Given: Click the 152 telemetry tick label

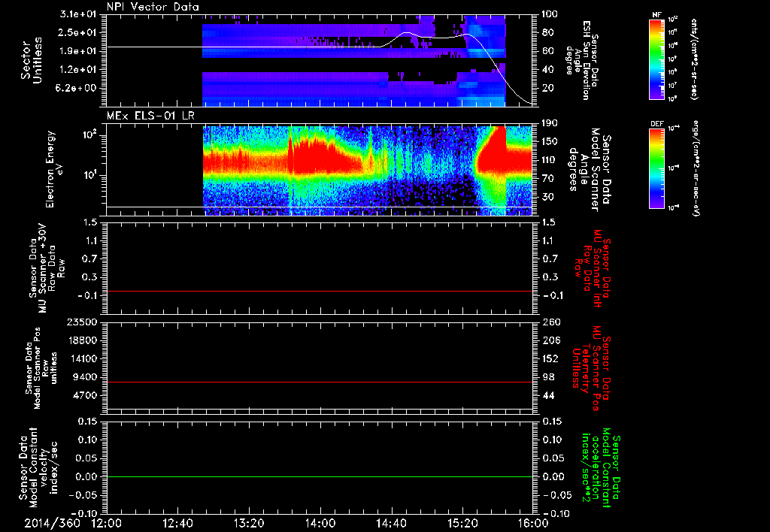Looking at the screenshot, I should 550,358.
